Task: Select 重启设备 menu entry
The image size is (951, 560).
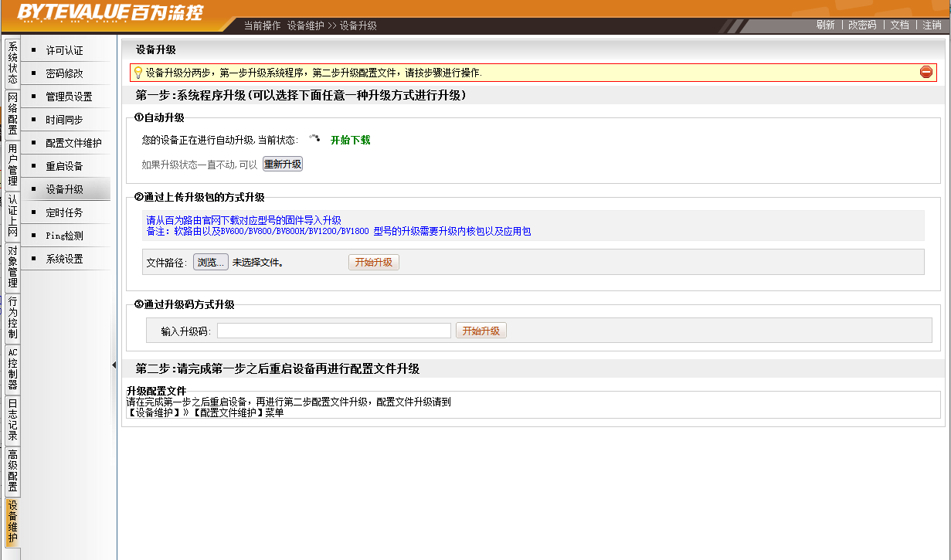Action: [x=64, y=166]
